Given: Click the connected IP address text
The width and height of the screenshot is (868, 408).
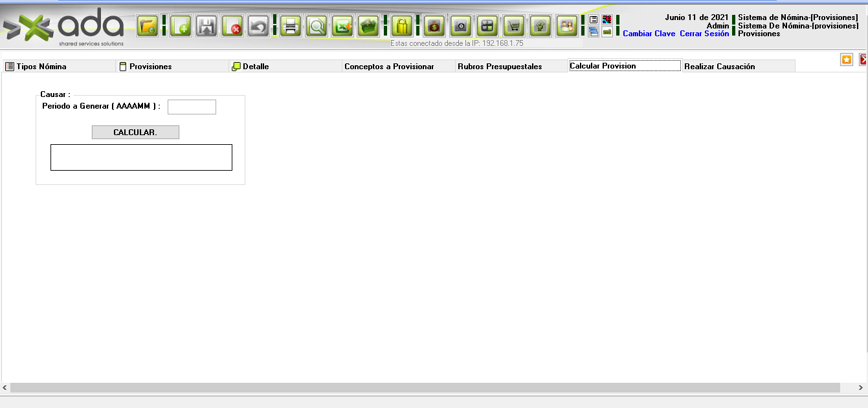Looking at the screenshot, I should click(457, 43).
